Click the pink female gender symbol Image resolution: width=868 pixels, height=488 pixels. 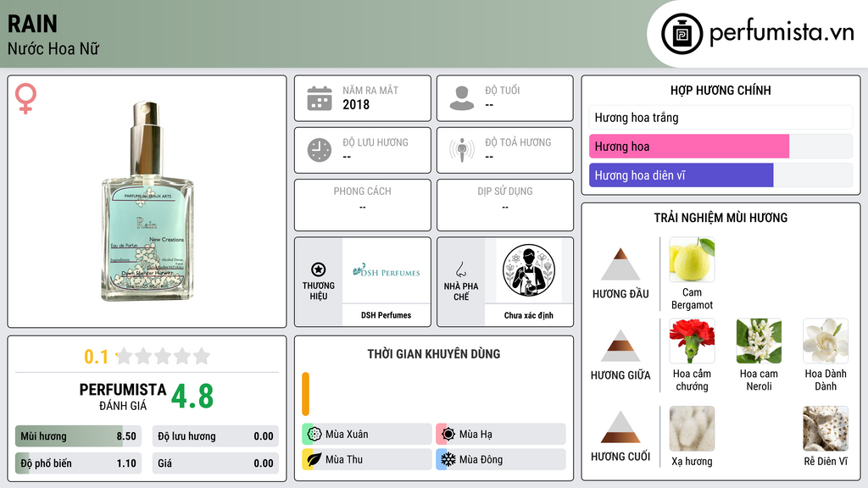tap(25, 98)
